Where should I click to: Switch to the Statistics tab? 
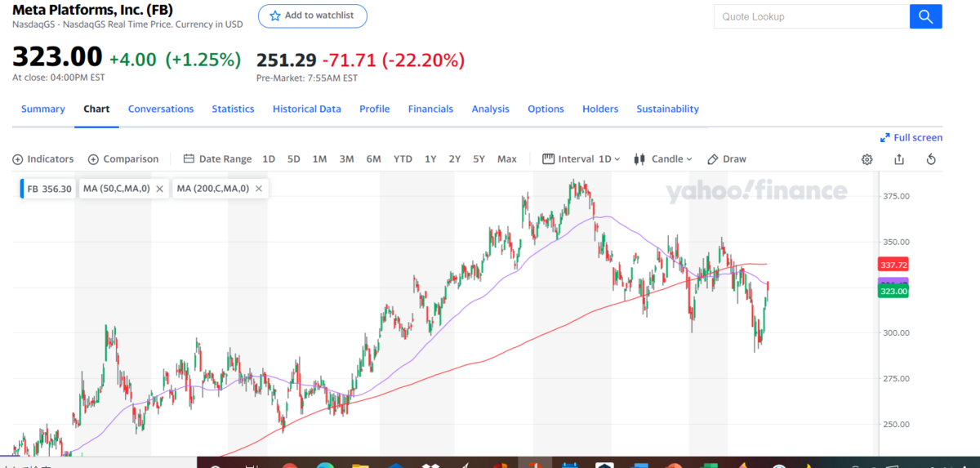[233, 109]
